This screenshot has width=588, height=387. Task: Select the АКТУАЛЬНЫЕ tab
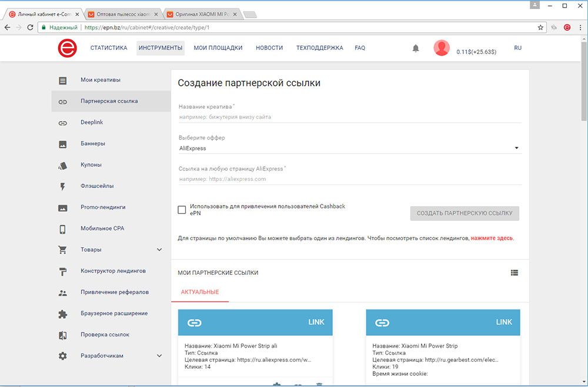[x=200, y=292]
